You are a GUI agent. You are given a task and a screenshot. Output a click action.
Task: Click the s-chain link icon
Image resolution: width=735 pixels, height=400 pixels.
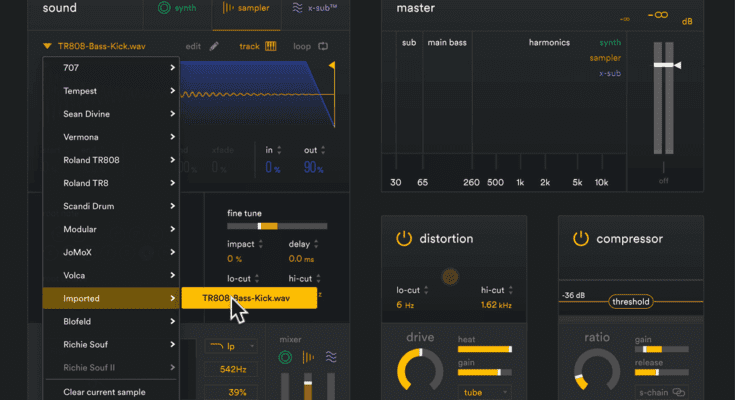click(679, 393)
